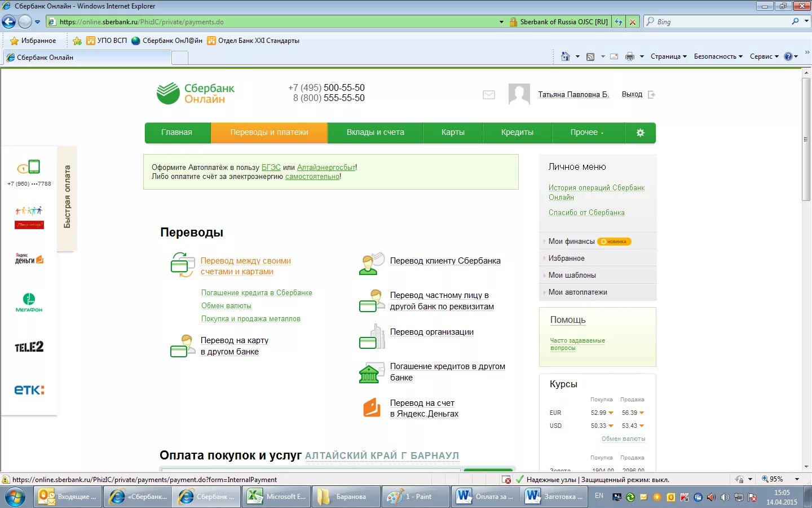812x508 pixels.
Task: Open the Вклады и счета tab
Action: [x=375, y=133]
